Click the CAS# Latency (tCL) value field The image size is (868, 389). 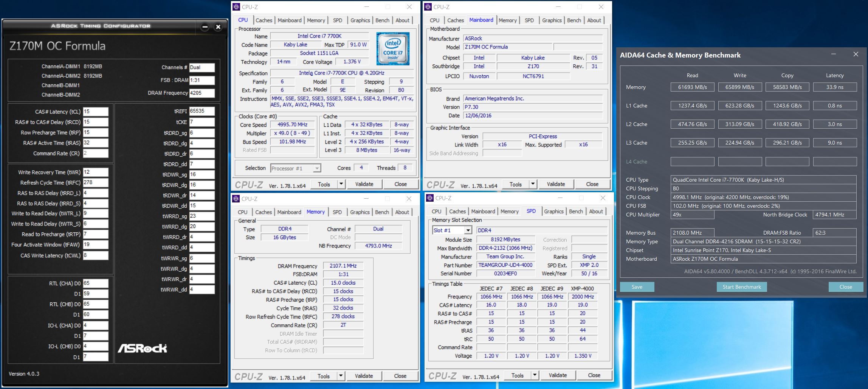point(95,112)
